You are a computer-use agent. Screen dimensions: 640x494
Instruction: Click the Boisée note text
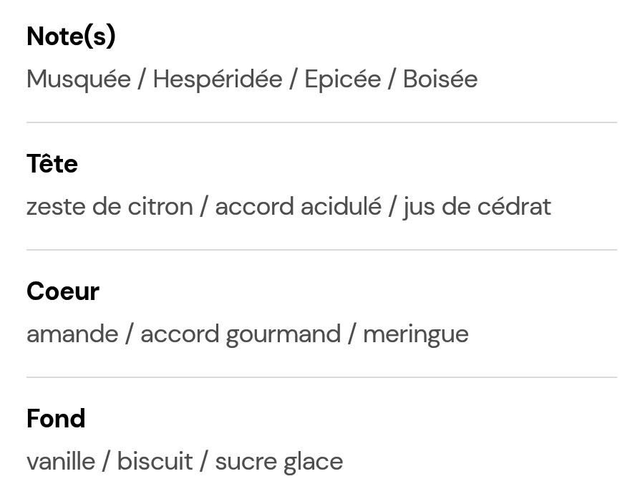[440, 80]
